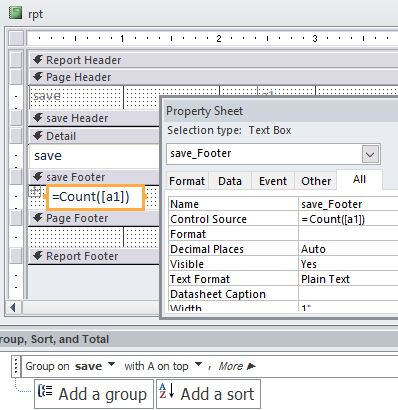The width and height of the screenshot is (398, 410).
Task: Select the Page Footer section bar
Action: pyautogui.click(x=94, y=218)
